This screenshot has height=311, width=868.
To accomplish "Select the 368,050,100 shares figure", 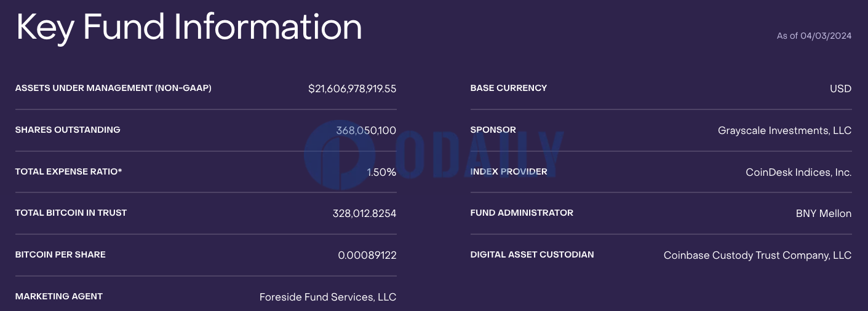I will point(366,130).
